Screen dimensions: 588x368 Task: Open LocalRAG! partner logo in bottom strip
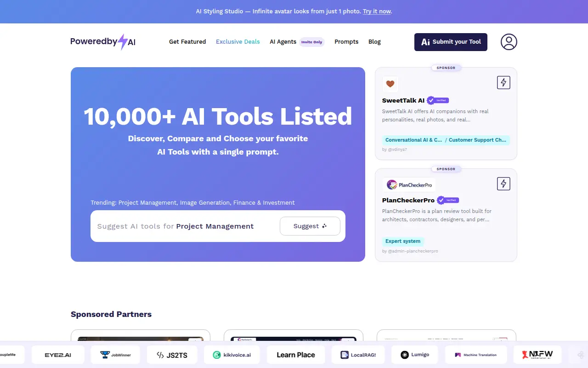(358, 355)
